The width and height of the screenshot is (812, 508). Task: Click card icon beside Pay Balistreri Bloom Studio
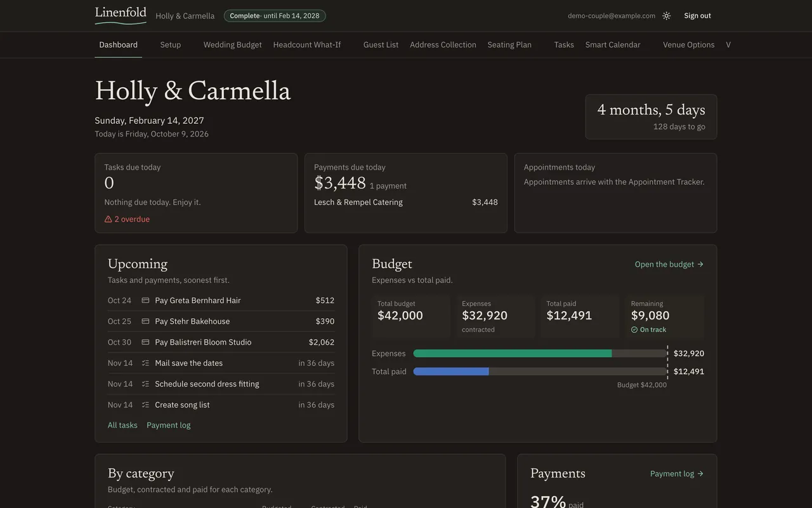click(145, 342)
